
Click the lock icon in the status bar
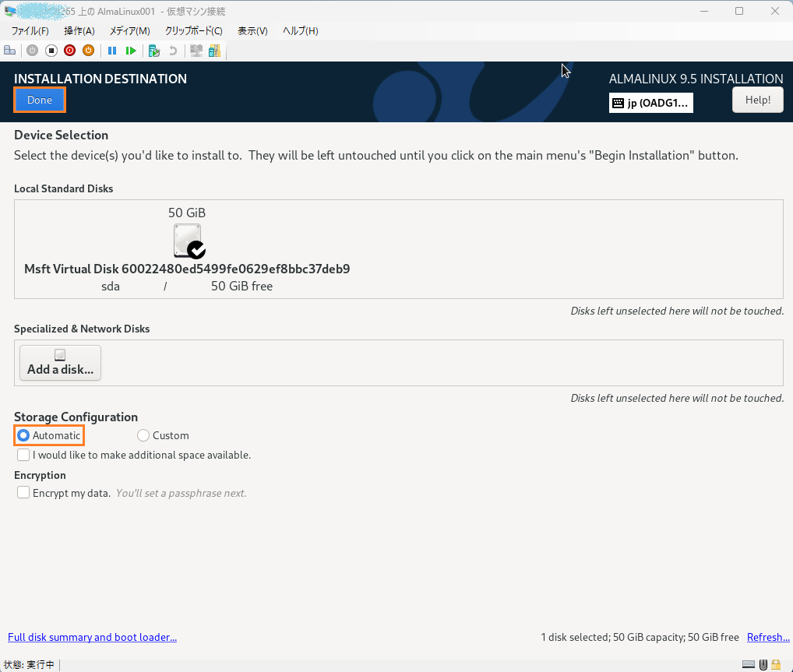click(x=776, y=664)
